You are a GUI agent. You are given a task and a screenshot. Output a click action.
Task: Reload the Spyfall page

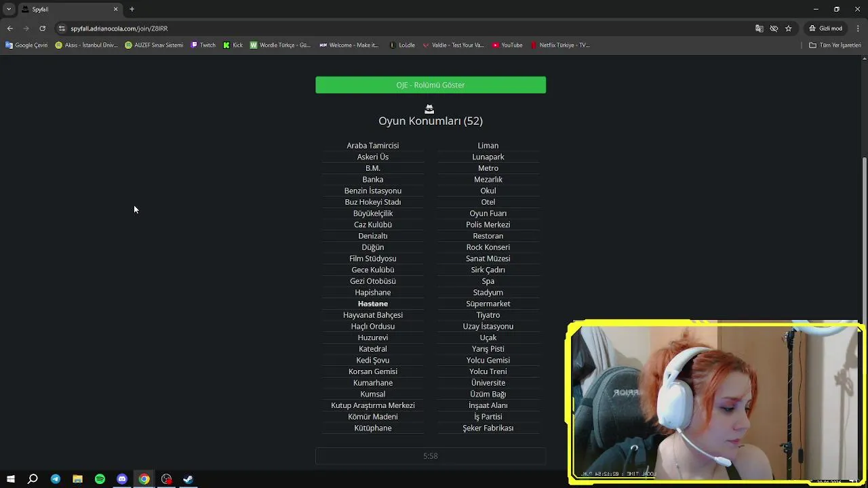click(42, 28)
